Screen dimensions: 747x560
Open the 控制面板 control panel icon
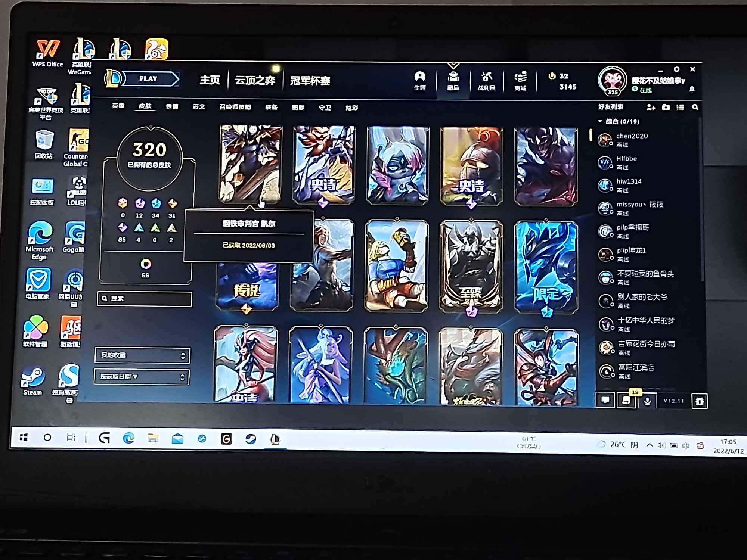click(42, 192)
